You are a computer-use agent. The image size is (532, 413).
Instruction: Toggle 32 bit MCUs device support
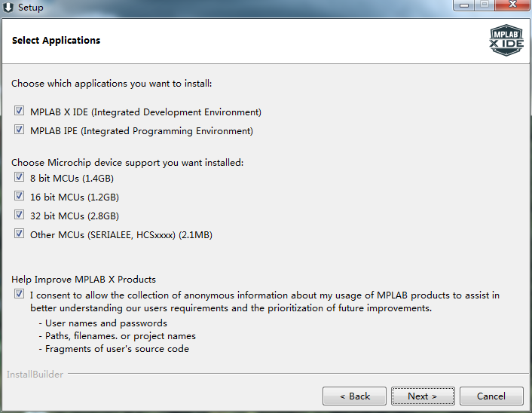[x=19, y=215]
